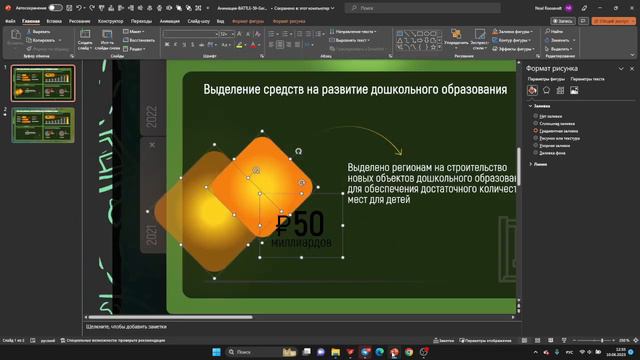Open the font size dropdown
The image size is (640, 360).
(x=227, y=34)
